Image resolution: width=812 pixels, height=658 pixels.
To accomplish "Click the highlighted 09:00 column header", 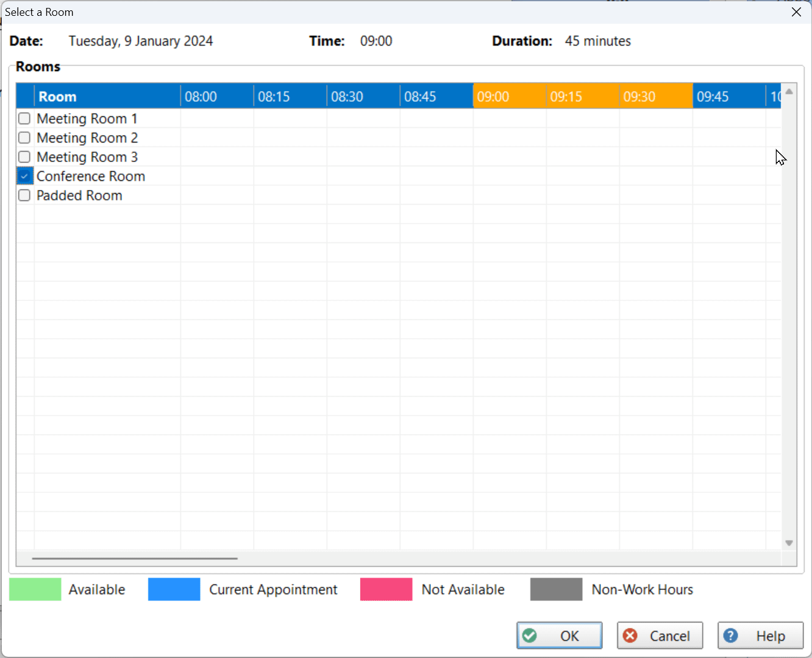I will 510,96.
